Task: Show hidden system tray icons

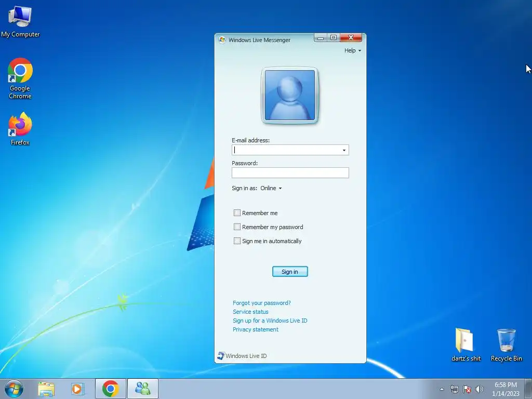Action: pyautogui.click(x=442, y=390)
